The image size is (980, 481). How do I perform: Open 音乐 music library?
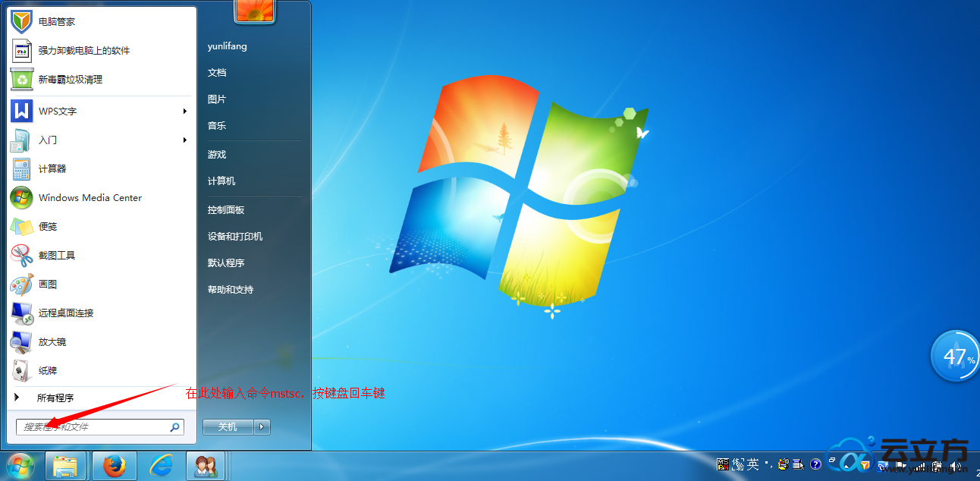point(217,125)
